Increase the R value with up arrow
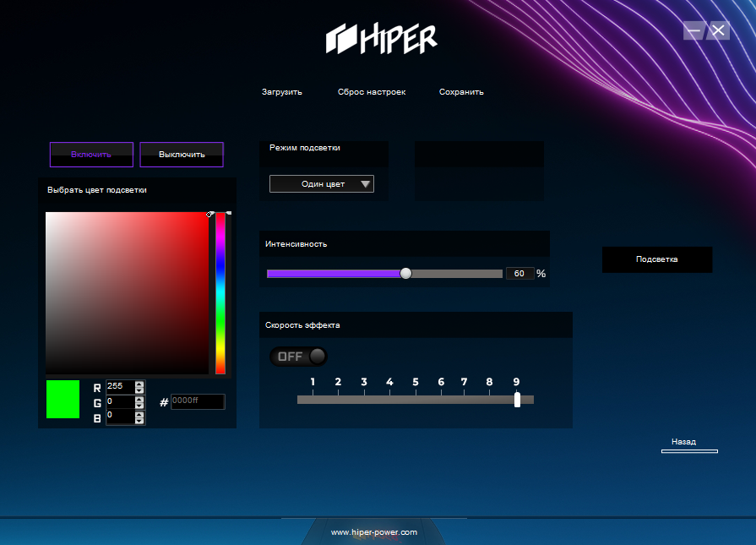This screenshot has height=545, width=756. 140,384
